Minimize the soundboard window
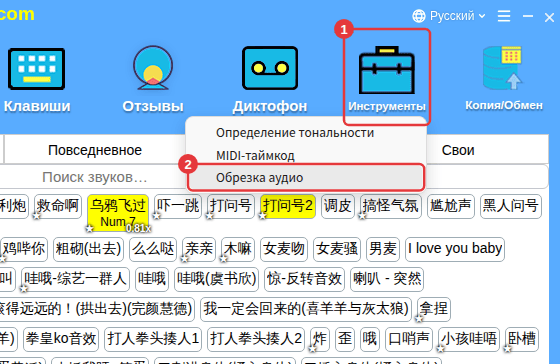This screenshot has width=560, height=364. point(528,16)
